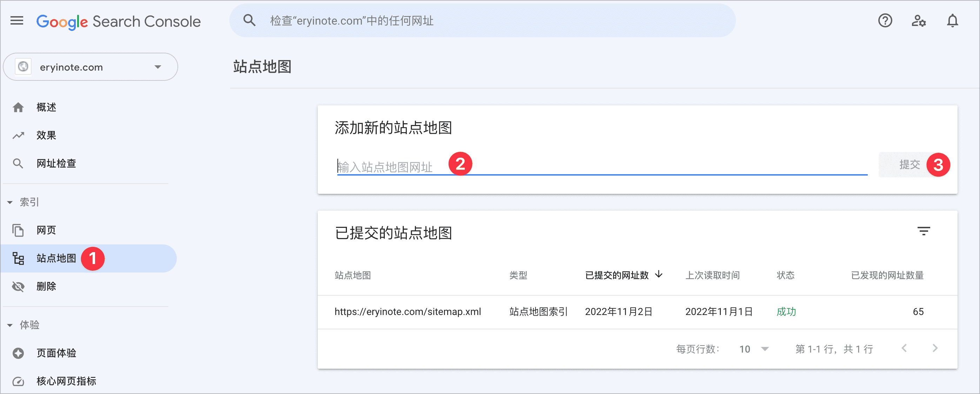Sort by 已提交的网址数 column header
980x394 pixels.
(x=617, y=275)
